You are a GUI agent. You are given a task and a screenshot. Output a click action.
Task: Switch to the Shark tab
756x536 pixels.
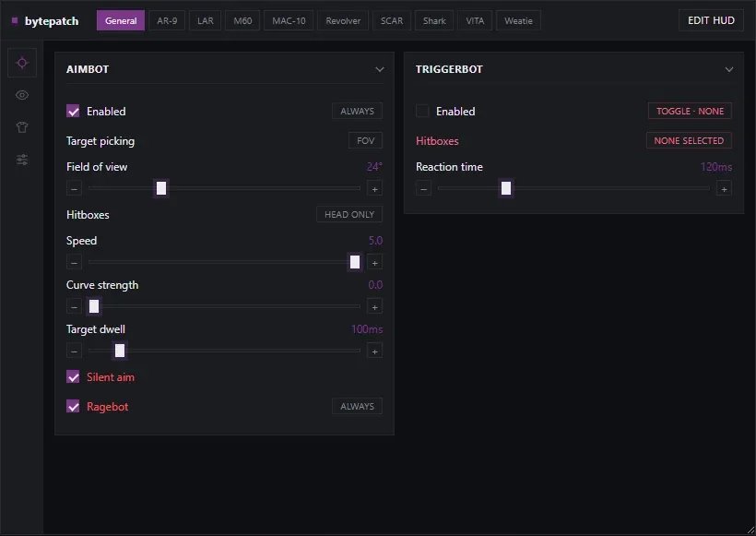[434, 20]
